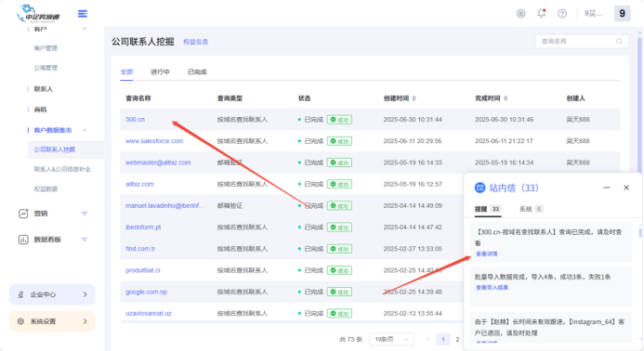
Task: Click the 创建人 column header
Action: (x=575, y=98)
